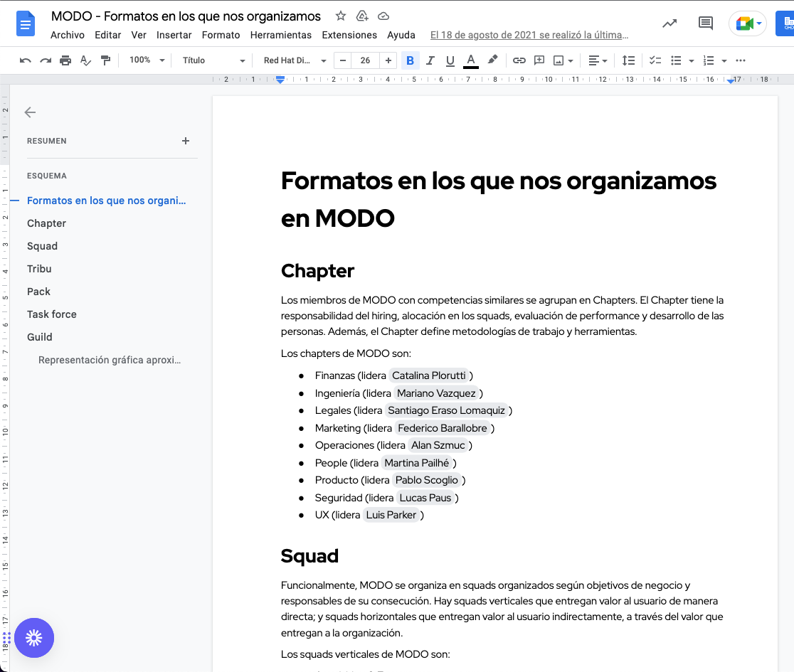Jump to Tribu in the outline
The width and height of the screenshot is (794, 672).
[x=39, y=269]
